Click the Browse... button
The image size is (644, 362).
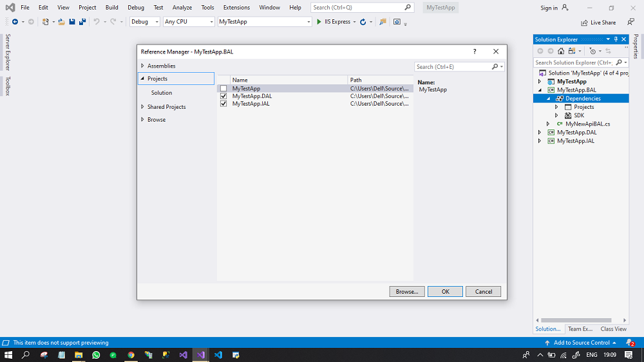click(x=407, y=291)
